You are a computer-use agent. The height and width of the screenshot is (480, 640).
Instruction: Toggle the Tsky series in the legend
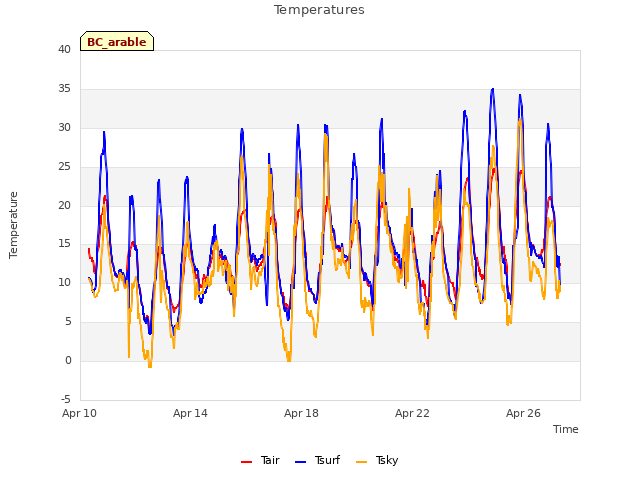click(x=377, y=460)
